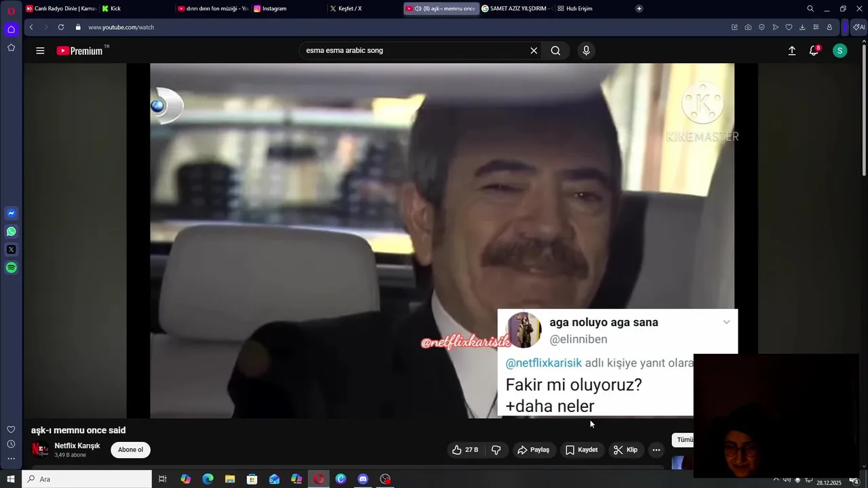This screenshot has width=868, height=488.
Task: Open the YouTube create upload icon
Action: click(791, 51)
